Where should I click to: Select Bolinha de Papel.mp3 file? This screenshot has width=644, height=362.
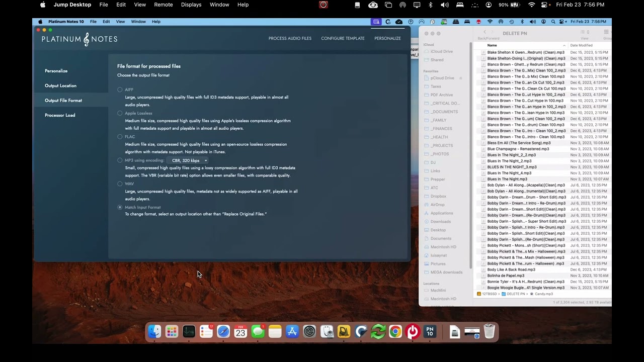(x=506, y=276)
